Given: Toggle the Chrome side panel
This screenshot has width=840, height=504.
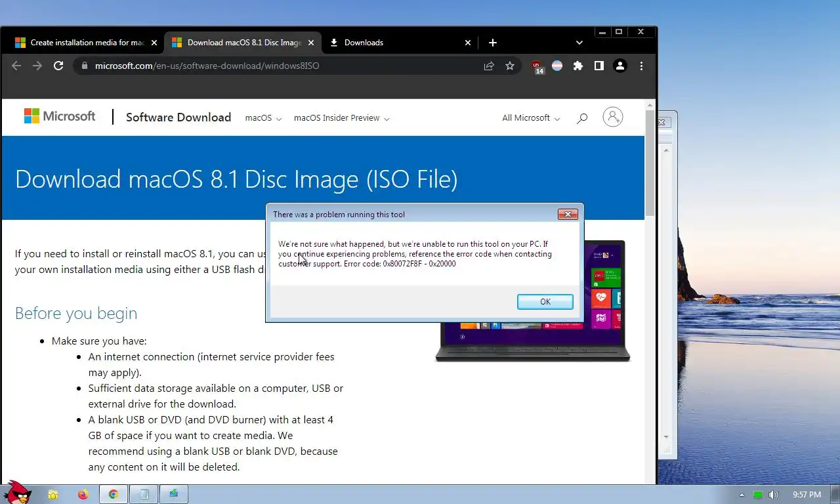Looking at the screenshot, I should 599,66.
